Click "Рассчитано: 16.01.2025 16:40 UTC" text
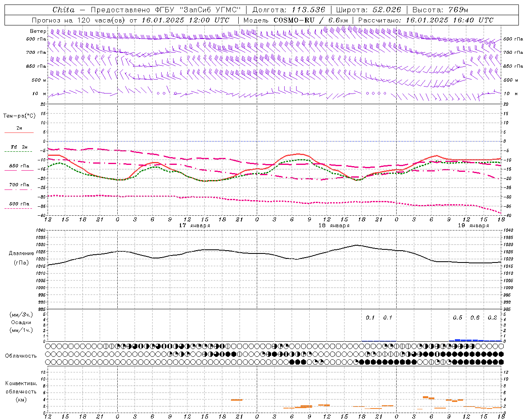The height and width of the screenshot is (420, 525). click(426, 20)
